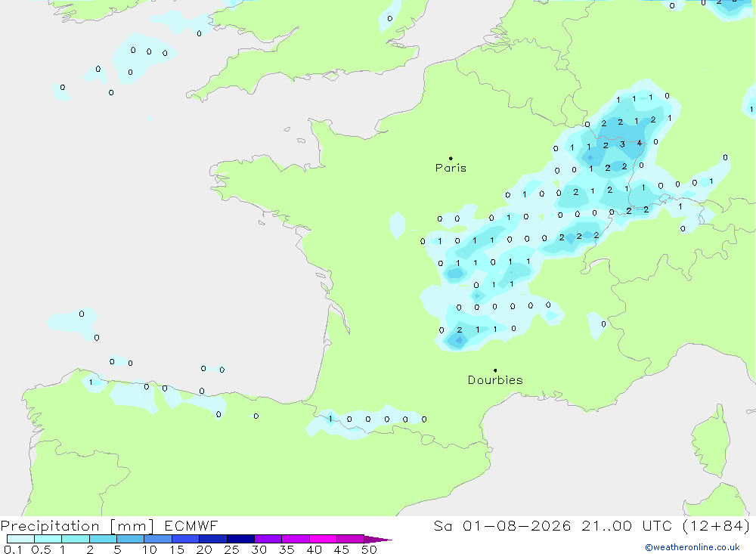Screen dimensions: 756x554
Task: Select the 5–10 mm legend swatch
Action: click(130, 539)
